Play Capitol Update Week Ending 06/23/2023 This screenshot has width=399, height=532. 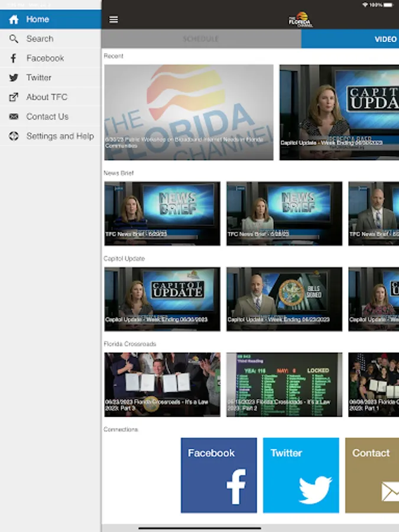point(284,299)
